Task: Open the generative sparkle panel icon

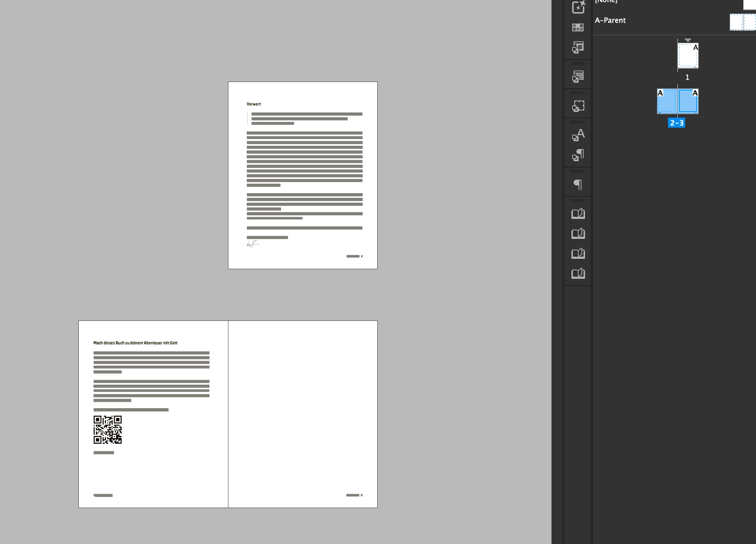Action: coord(578,7)
